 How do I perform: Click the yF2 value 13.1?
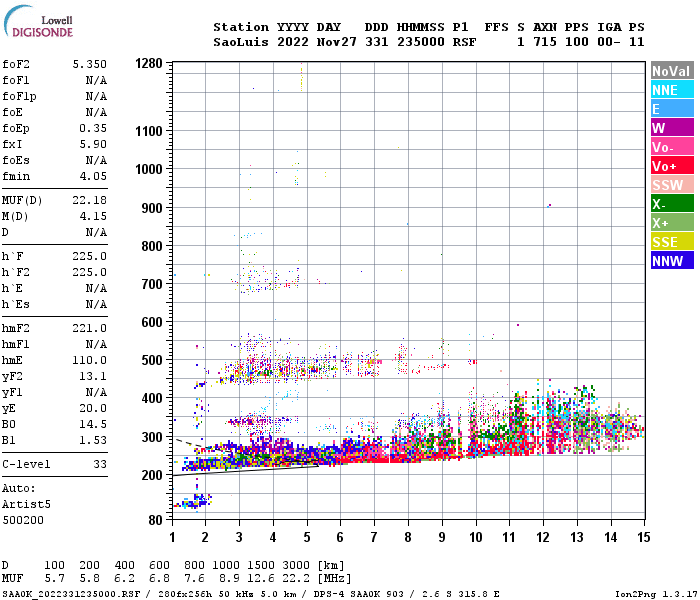[x=93, y=376]
